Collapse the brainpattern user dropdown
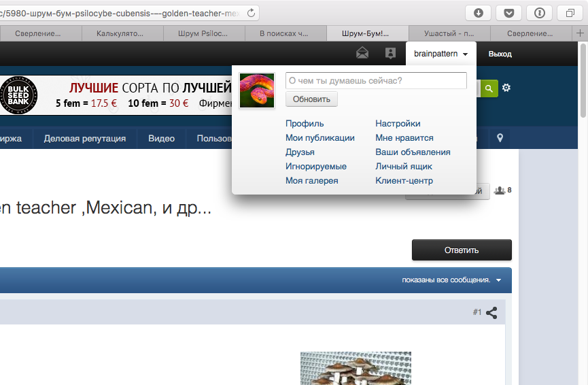Image resolution: width=588 pixels, height=385 pixels. pyautogui.click(x=441, y=54)
